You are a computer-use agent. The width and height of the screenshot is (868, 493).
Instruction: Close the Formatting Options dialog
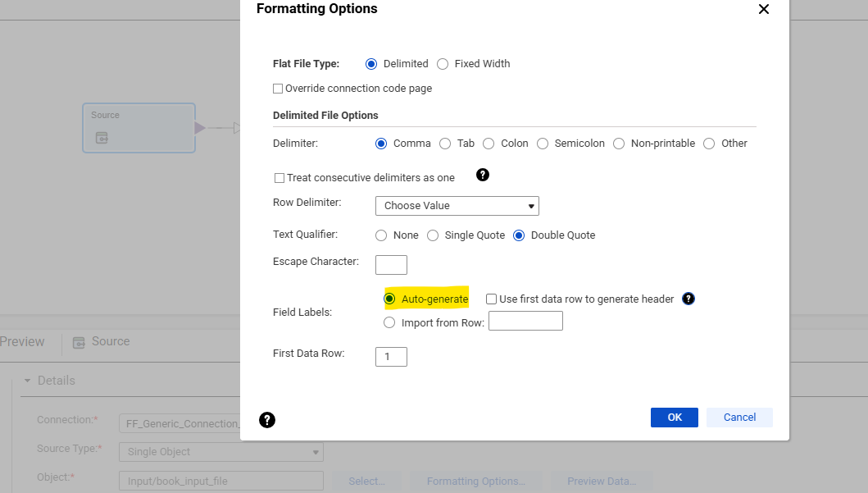click(x=763, y=9)
